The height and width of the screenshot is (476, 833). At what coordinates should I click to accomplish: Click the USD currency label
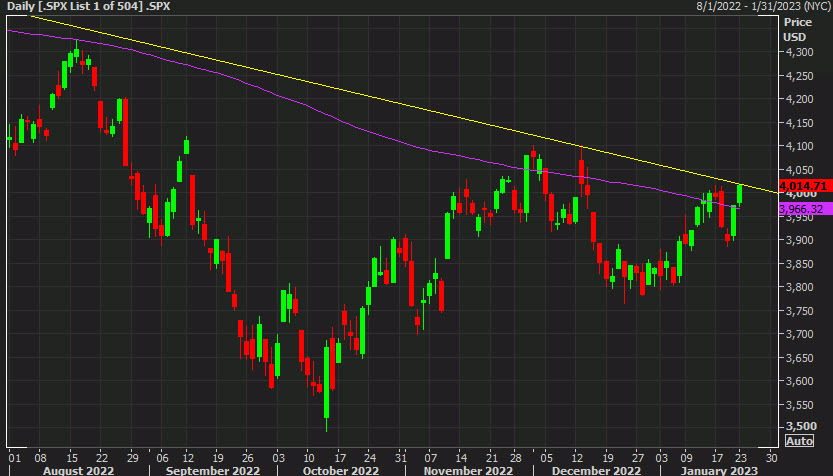[x=795, y=37]
